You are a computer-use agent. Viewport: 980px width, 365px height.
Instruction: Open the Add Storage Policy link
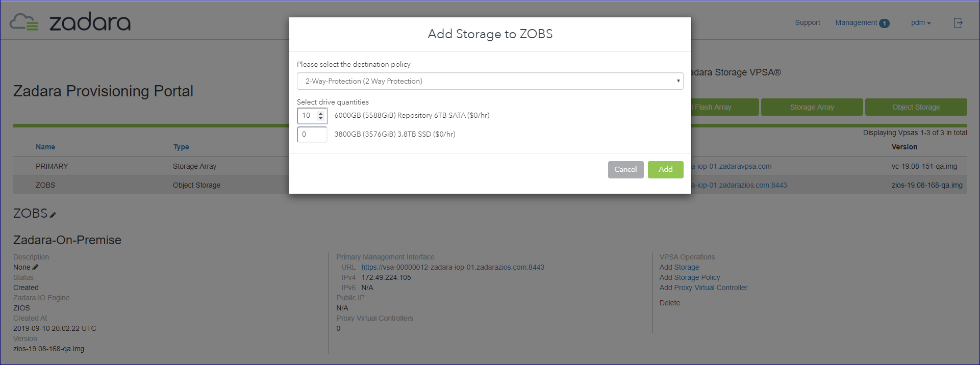689,277
